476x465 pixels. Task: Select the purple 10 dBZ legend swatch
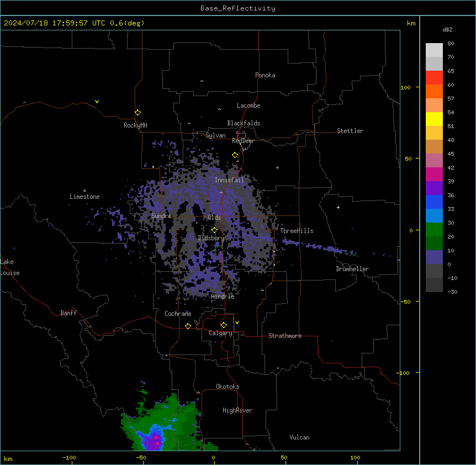click(x=434, y=257)
